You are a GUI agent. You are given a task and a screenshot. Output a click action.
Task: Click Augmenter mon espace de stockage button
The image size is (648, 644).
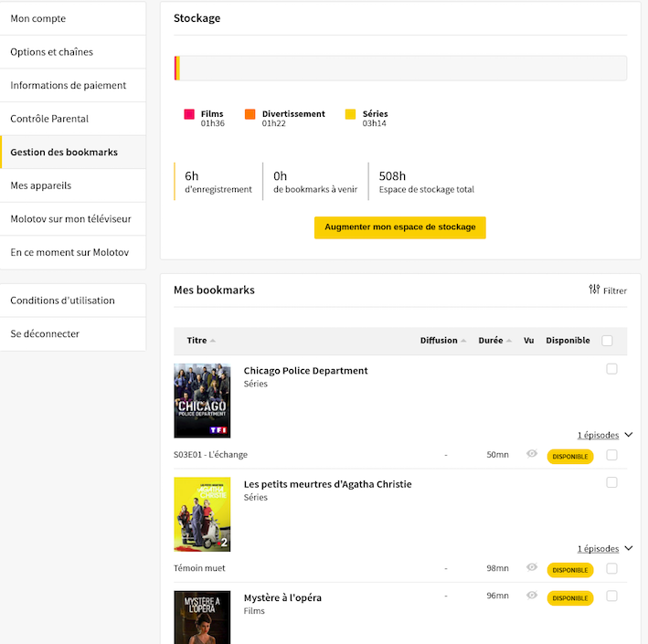pyautogui.click(x=400, y=227)
